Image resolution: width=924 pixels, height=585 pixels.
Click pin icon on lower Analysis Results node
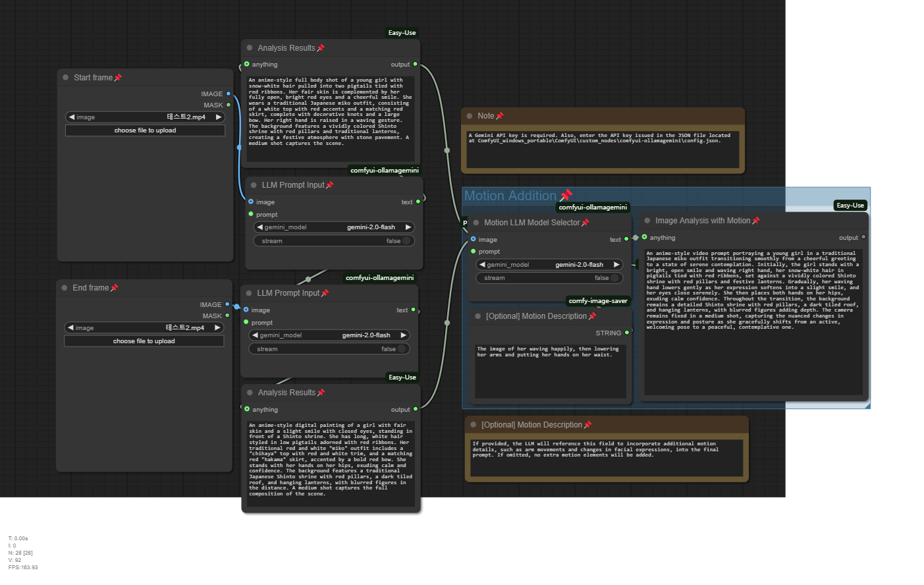pyautogui.click(x=321, y=393)
